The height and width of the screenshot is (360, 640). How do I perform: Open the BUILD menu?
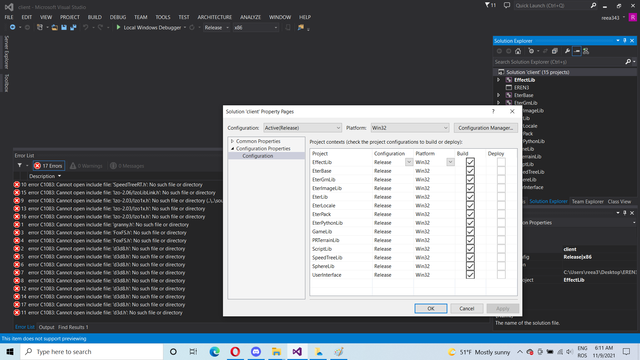coord(95,17)
